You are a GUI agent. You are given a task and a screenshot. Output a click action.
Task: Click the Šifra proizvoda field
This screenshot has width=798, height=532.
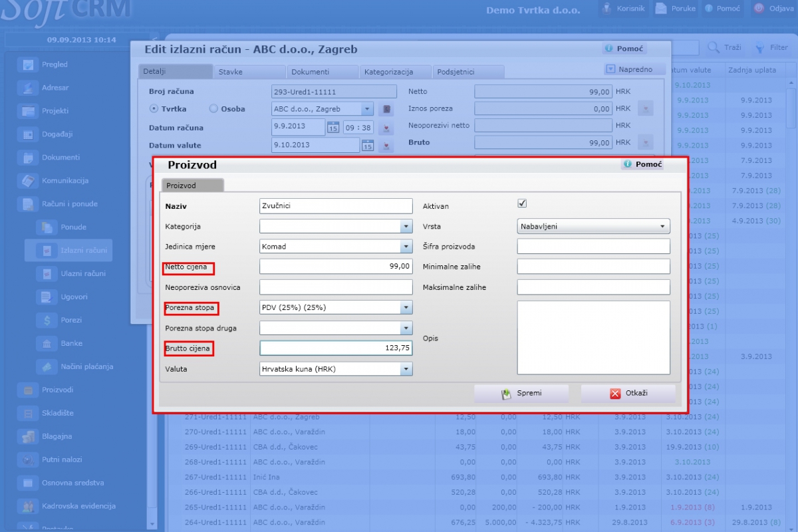[x=593, y=247]
